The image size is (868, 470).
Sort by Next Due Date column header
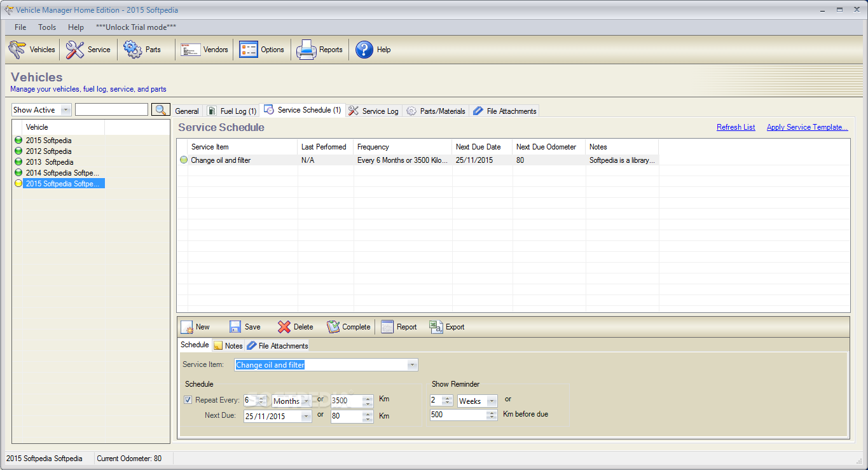pos(482,147)
